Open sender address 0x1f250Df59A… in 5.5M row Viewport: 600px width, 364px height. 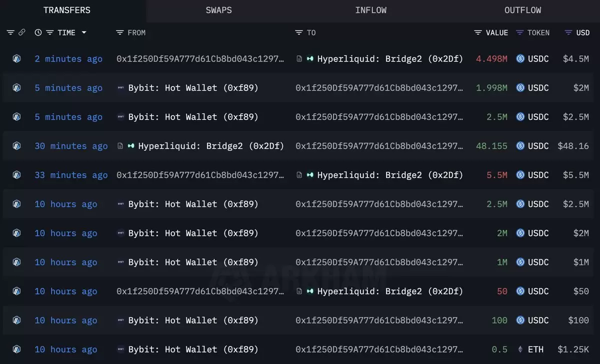click(200, 175)
